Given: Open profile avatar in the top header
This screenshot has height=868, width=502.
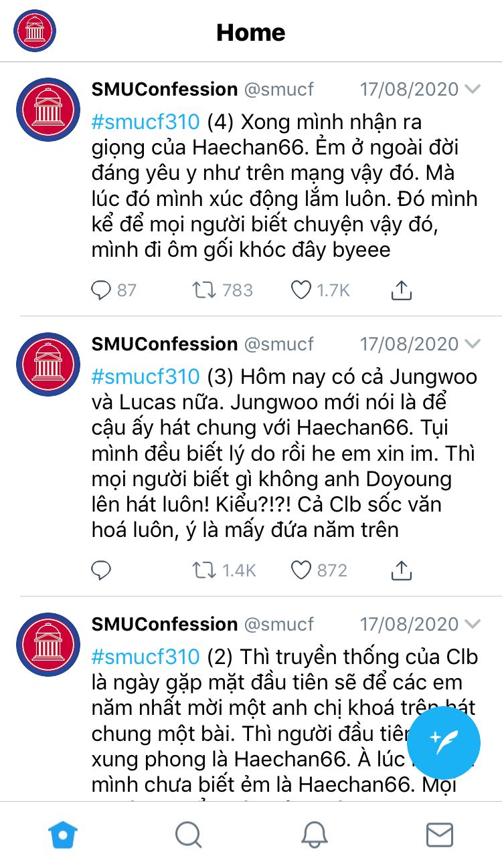Looking at the screenshot, I should click(35, 31).
